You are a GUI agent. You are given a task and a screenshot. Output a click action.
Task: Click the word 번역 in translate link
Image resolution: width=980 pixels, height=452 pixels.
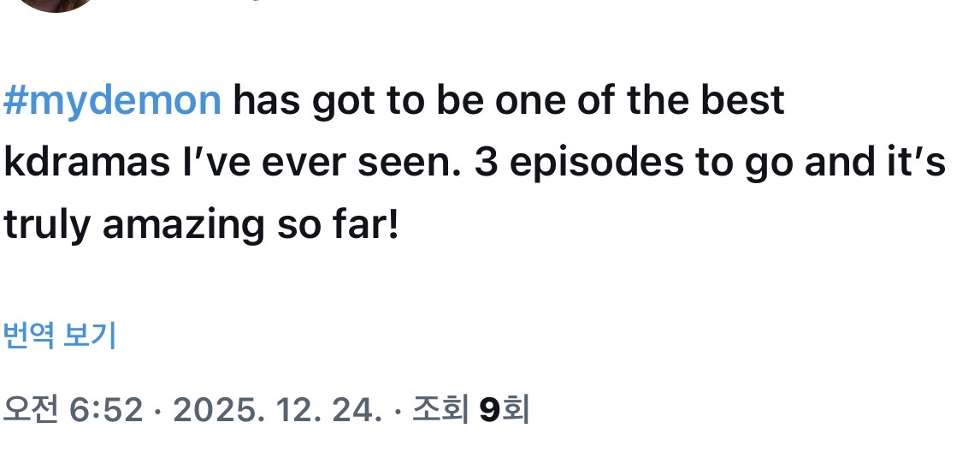(x=29, y=336)
